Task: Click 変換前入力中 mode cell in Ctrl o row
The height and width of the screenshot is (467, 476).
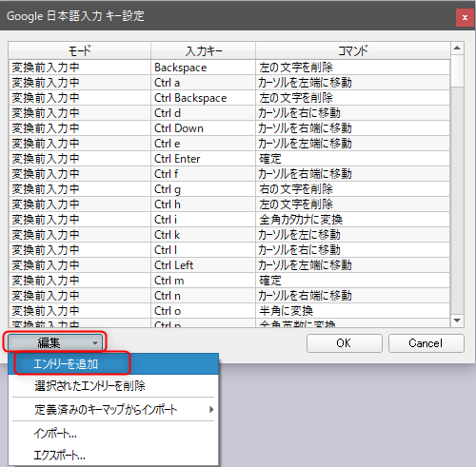Action: tap(80, 311)
